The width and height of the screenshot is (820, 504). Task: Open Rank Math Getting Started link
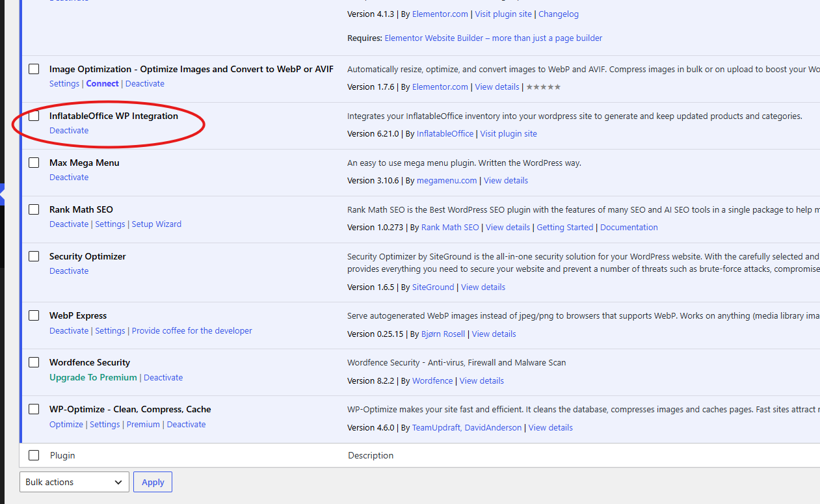565,227
